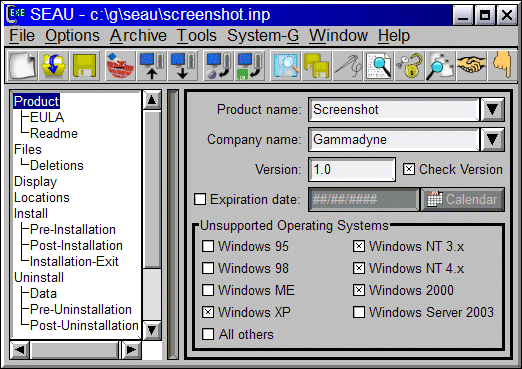The image size is (522, 369).
Task: Click the blue magnifier preview icon
Action: click(285, 65)
